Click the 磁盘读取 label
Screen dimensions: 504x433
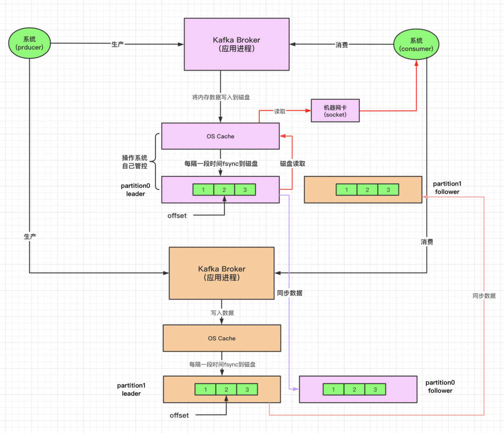[292, 163]
